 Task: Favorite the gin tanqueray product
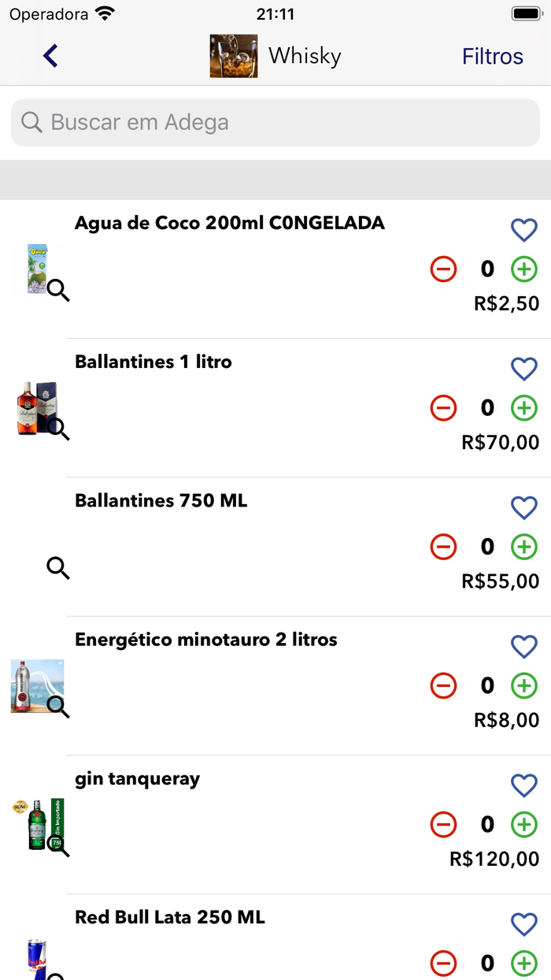(x=524, y=785)
